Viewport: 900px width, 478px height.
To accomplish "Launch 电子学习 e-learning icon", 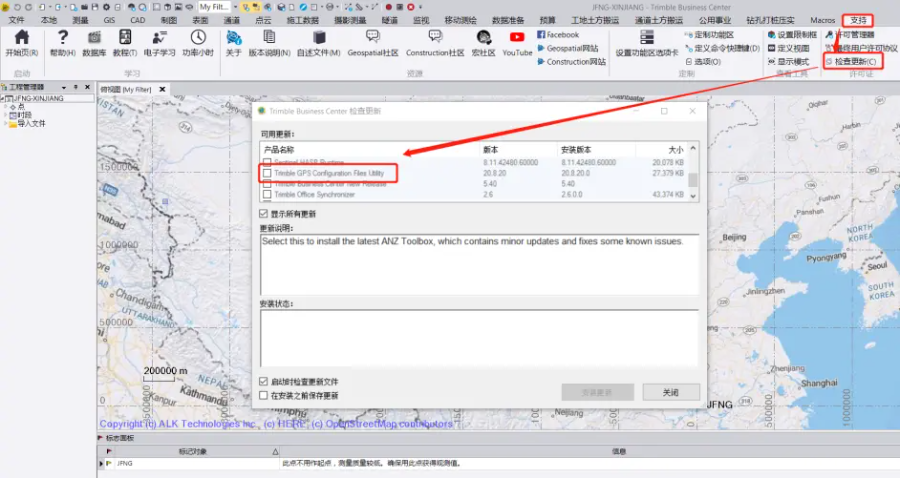I will click(x=159, y=38).
